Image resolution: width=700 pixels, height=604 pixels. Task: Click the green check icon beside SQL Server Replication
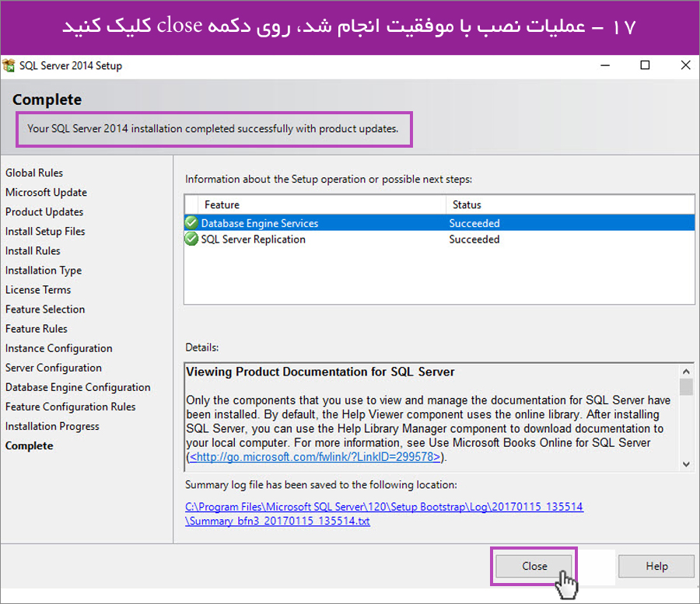click(191, 239)
